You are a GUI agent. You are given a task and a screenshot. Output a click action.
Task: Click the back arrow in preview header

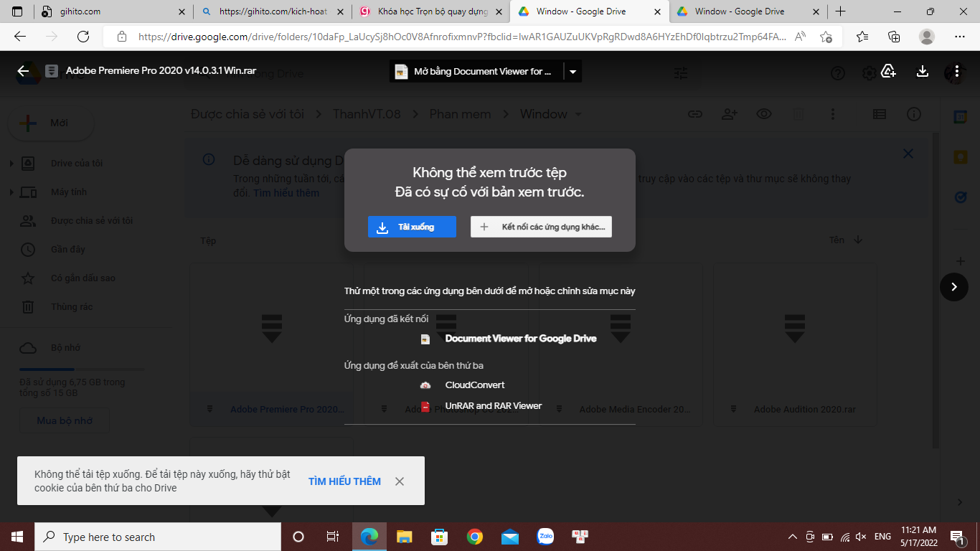click(x=23, y=71)
